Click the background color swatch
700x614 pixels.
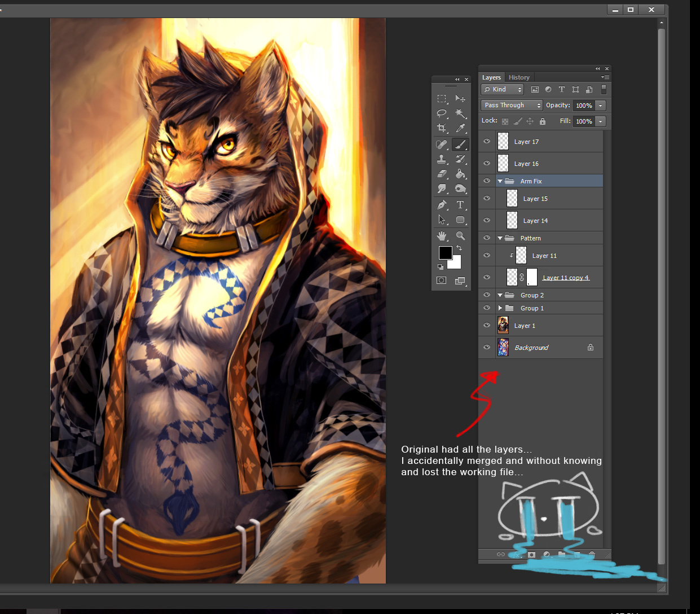point(456,264)
